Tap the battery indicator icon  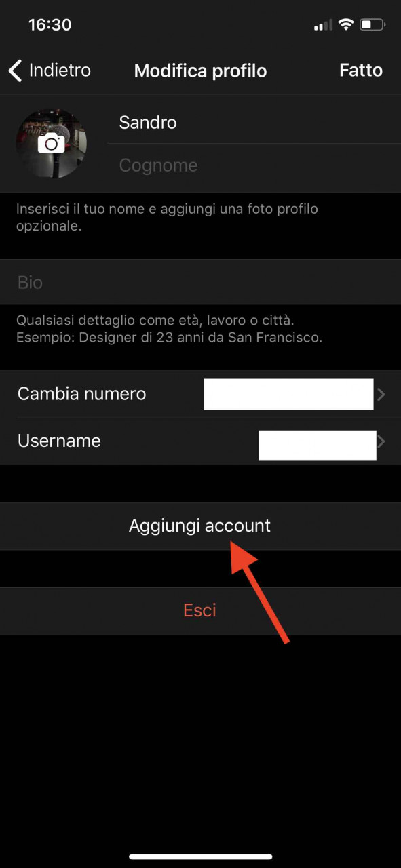point(373,25)
